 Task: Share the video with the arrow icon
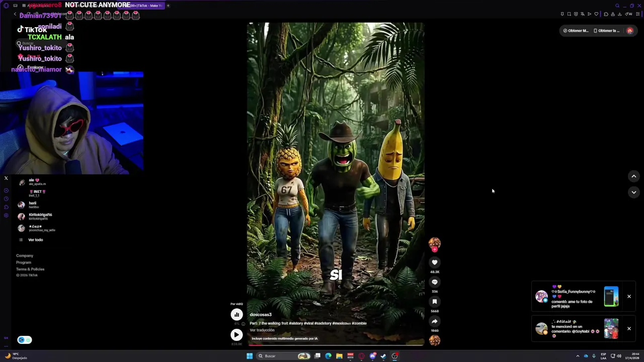[x=435, y=321]
